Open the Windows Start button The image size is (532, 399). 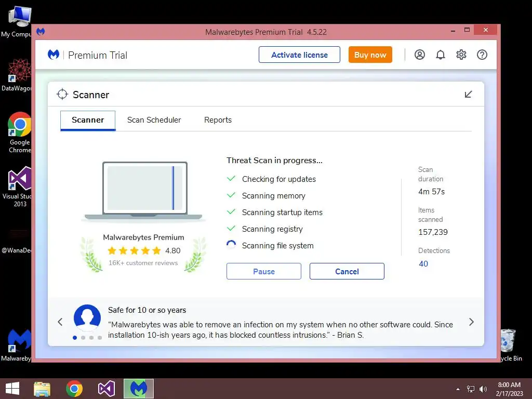(x=12, y=389)
